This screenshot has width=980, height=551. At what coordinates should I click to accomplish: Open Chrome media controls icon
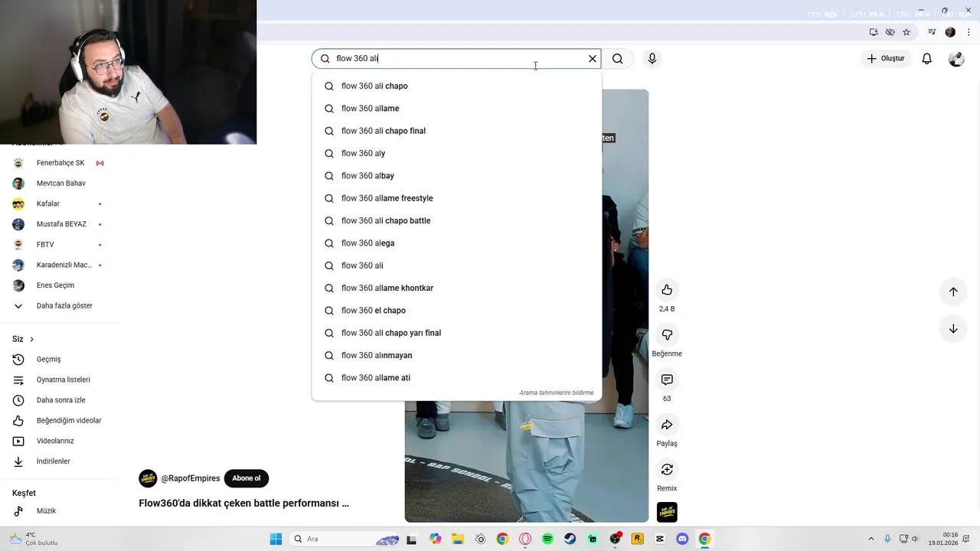(932, 32)
